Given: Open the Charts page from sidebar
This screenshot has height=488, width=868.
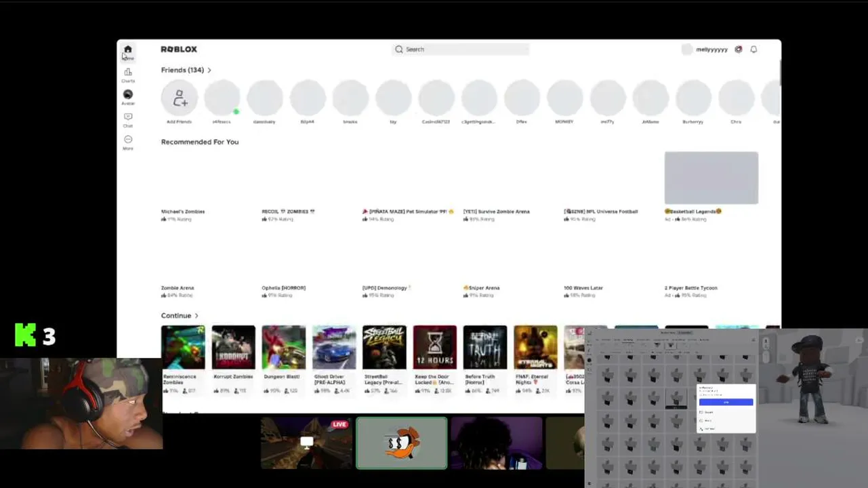Looking at the screenshot, I should (x=127, y=75).
